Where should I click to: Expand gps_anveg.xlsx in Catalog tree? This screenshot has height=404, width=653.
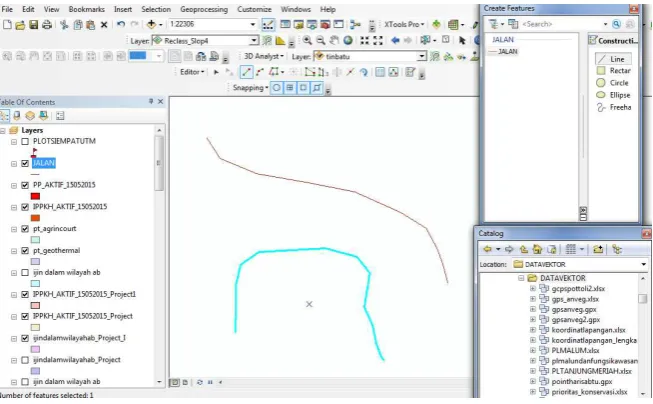click(533, 299)
